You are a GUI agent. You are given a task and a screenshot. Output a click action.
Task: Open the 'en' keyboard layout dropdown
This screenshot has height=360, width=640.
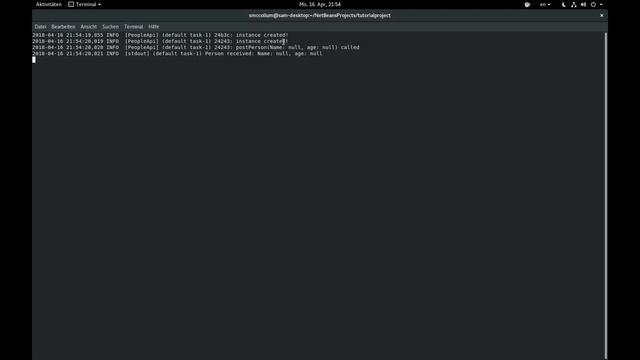[545, 4]
